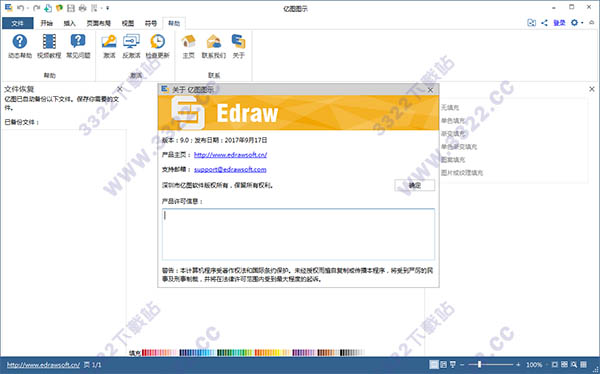Viewport: 600px width, 374px height.
Task: Click the magnifier zoom icon in status bar
Action: [x=574, y=365]
